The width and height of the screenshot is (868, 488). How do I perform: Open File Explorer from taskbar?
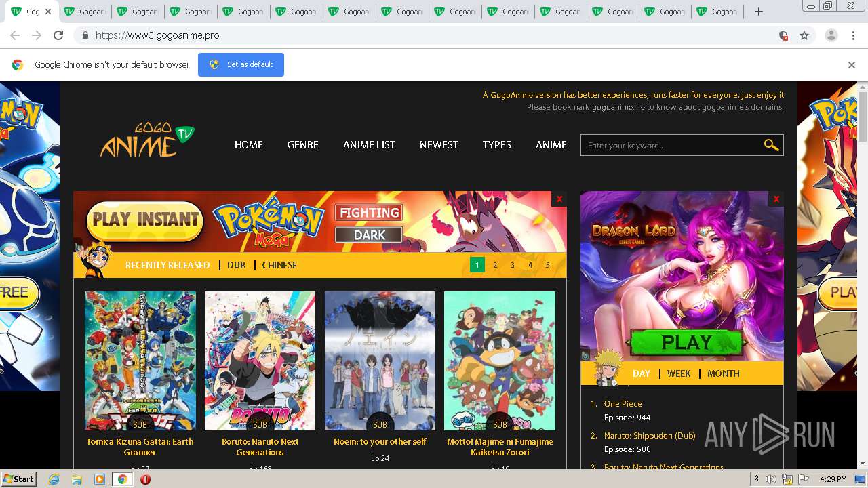pos(77,479)
